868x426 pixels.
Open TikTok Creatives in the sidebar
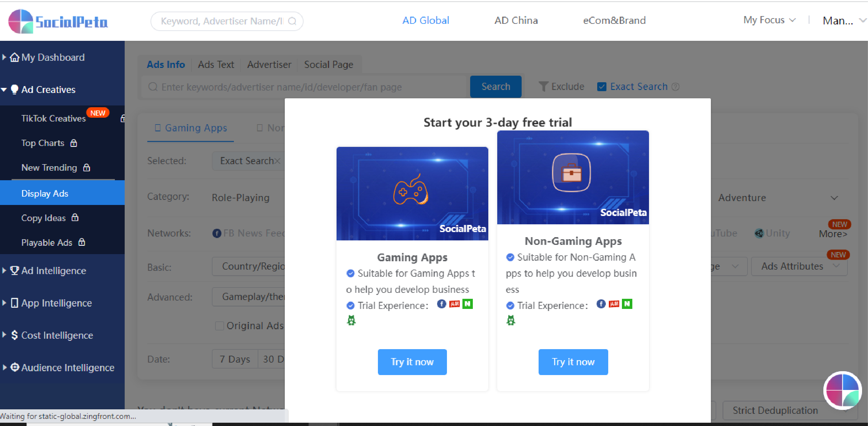54,118
